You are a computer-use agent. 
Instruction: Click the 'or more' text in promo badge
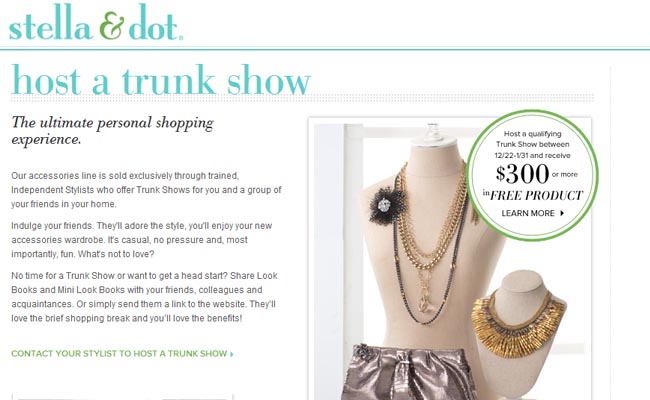pos(565,175)
